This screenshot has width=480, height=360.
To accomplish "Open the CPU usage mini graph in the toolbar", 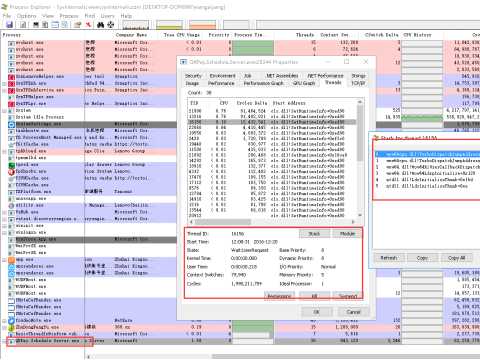I will (x=136, y=25).
